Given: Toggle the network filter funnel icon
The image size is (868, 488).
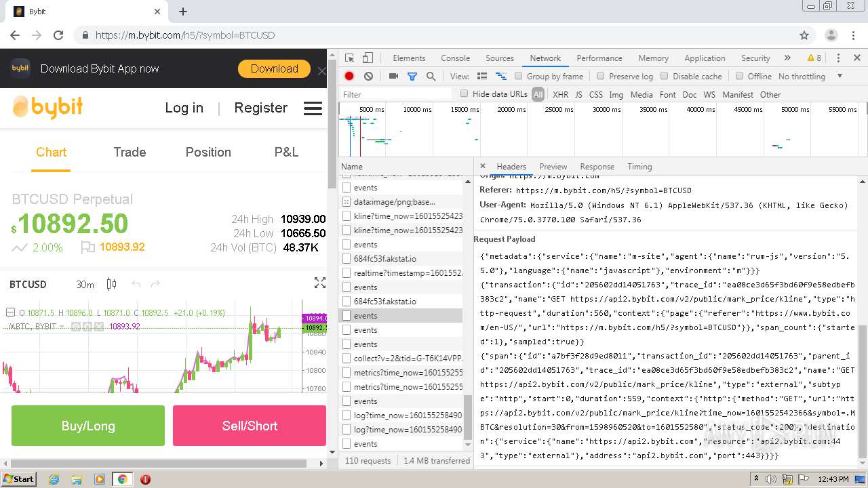Looking at the screenshot, I should point(412,77).
